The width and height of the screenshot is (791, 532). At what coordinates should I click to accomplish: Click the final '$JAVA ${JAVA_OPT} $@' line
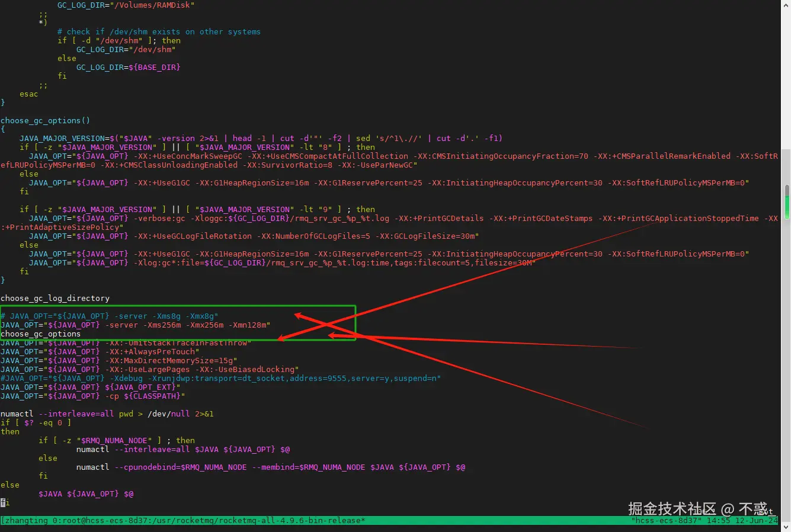85,493
